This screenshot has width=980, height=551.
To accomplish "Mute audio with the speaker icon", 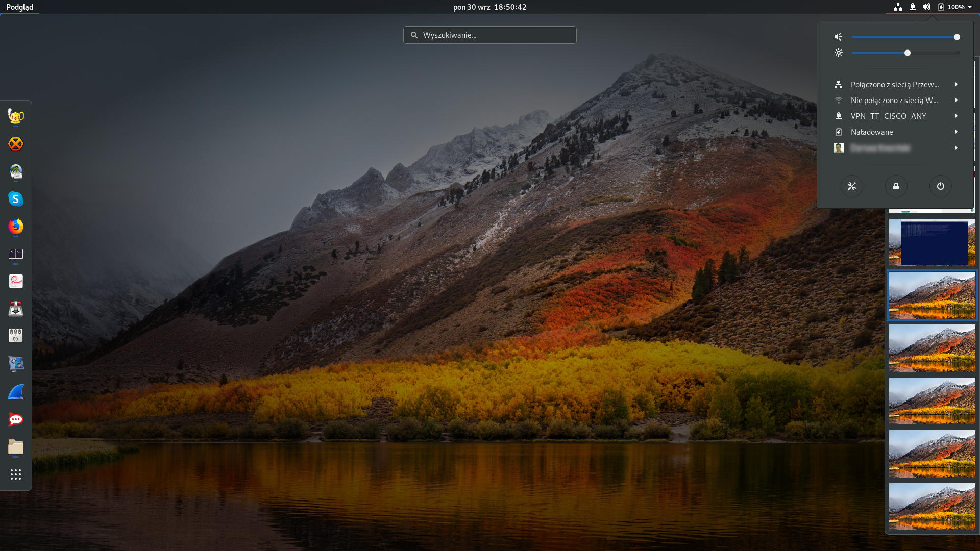I will pyautogui.click(x=839, y=37).
